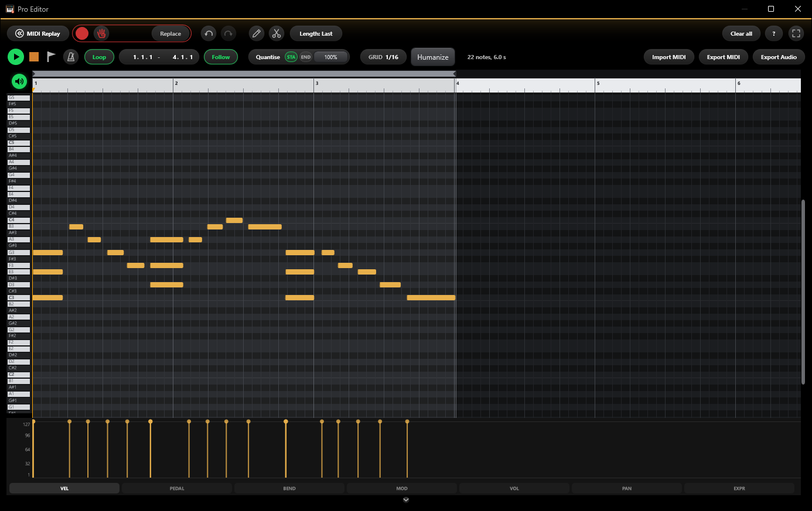The image size is (812, 511).
Task: Open the EXPR lane tab
Action: (739, 488)
